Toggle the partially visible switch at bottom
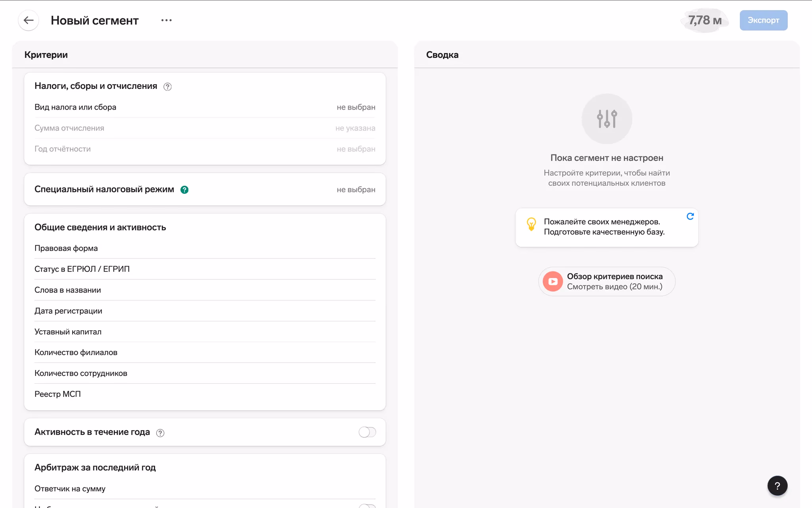The image size is (812, 508). click(x=367, y=506)
